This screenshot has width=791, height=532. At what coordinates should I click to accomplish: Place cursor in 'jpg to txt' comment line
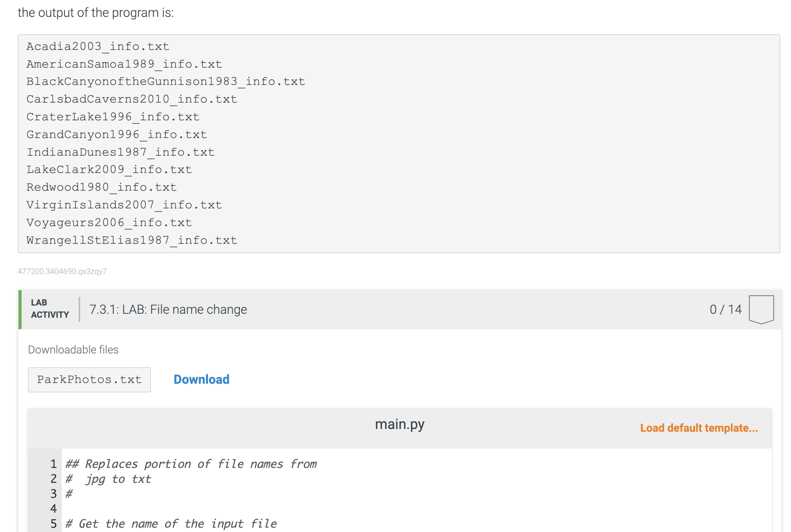click(118, 479)
